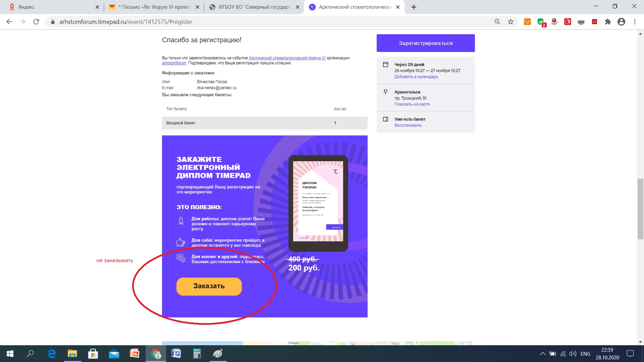
Task: Open the arhstomforum organization link
Action: (174, 63)
